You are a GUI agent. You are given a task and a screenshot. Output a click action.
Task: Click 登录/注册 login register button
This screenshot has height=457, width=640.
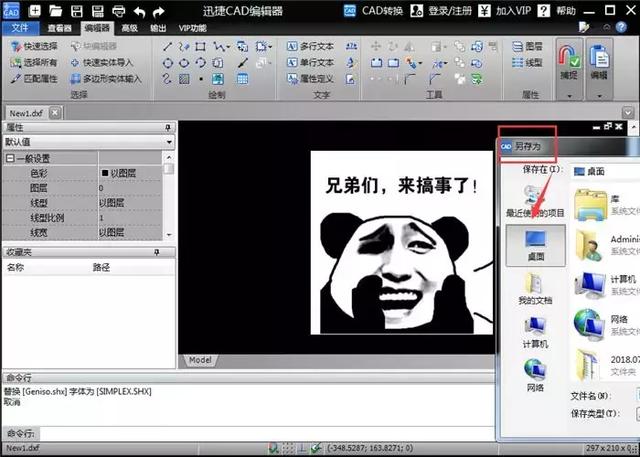(441, 11)
